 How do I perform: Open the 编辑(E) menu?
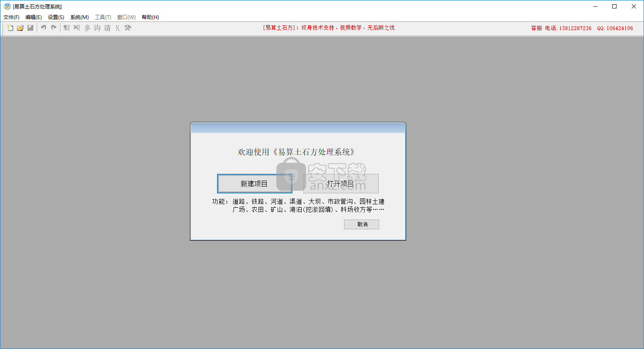click(33, 17)
